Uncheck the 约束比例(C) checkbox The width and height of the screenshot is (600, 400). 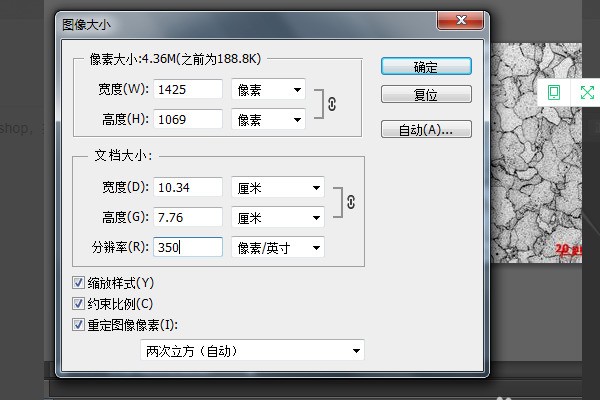click(78, 304)
